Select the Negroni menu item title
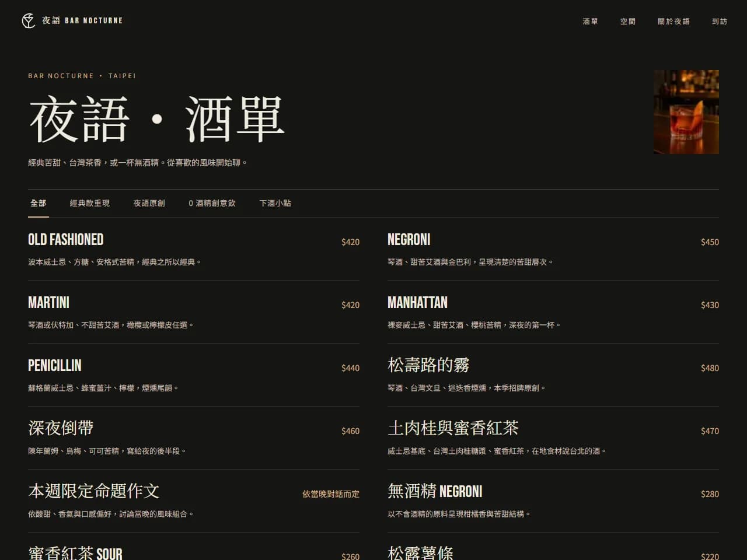 (x=409, y=240)
